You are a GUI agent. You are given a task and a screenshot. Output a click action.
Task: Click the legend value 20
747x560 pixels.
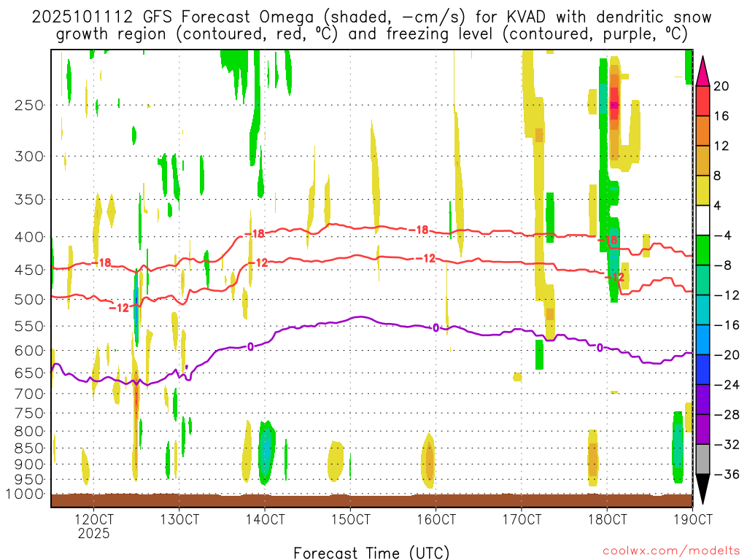pos(721,86)
